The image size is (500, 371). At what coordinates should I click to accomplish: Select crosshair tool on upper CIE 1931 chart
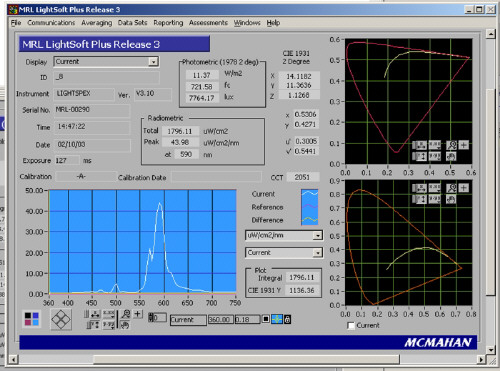[x=464, y=145]
